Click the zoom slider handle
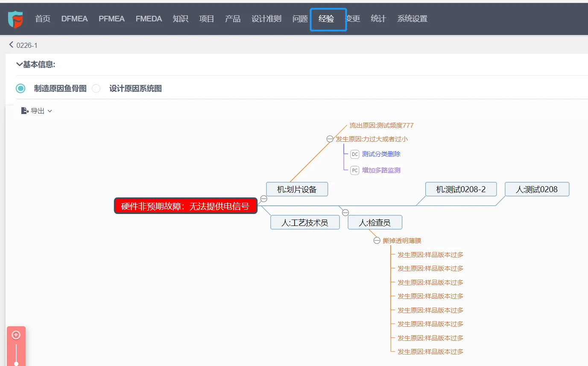This screenshot has height=366, width=588. [x=16, y=363]
